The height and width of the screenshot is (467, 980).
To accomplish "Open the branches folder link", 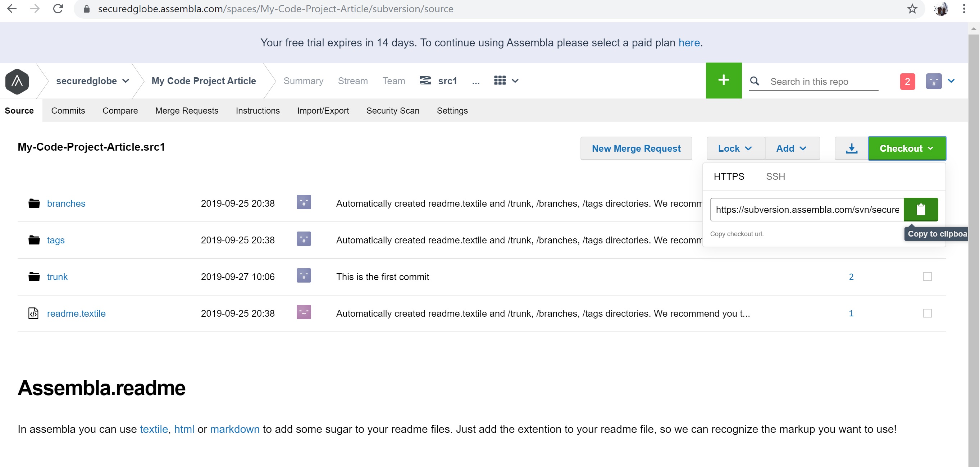I will tap(66, 203).
